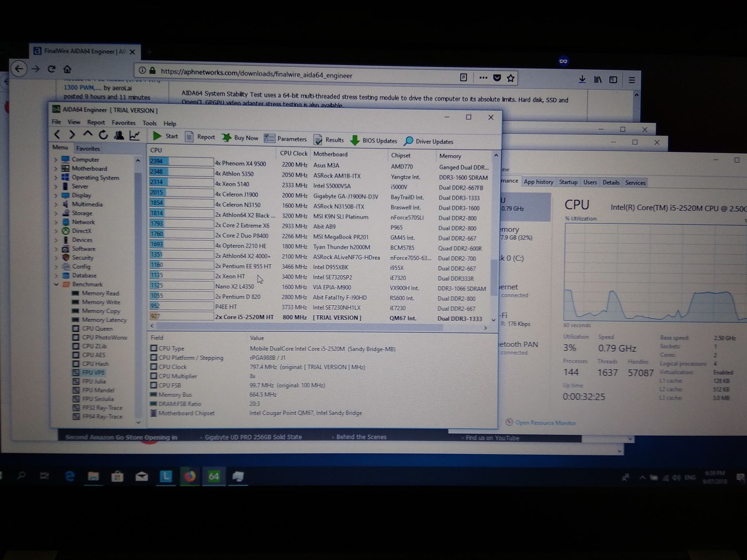This screenshot has height=560, width=747.
Task: Expand the Server tree node
Action: [56, 187]
